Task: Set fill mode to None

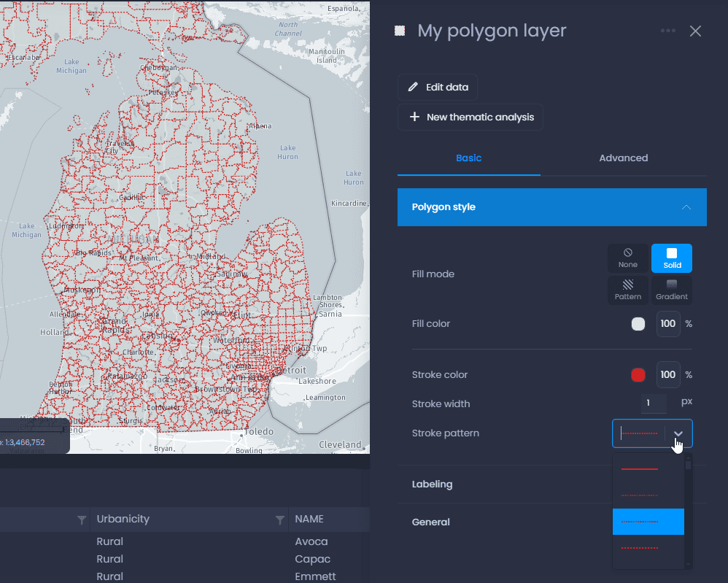Action: tap(628, 258)
